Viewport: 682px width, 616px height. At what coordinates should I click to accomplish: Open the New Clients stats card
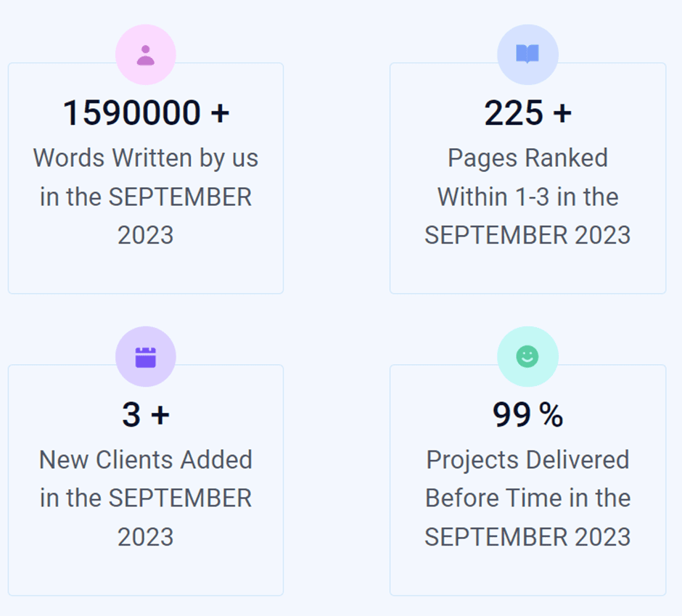pyautogui.click(x=146, y=480)
